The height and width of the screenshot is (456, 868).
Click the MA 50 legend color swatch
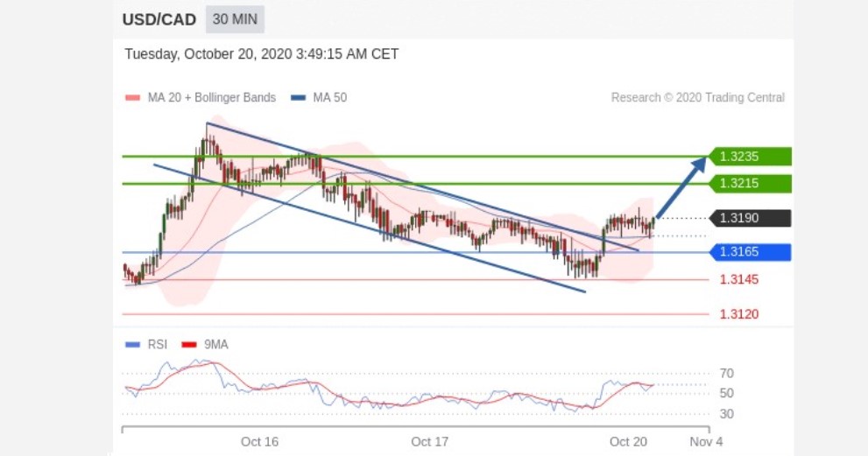299,98
